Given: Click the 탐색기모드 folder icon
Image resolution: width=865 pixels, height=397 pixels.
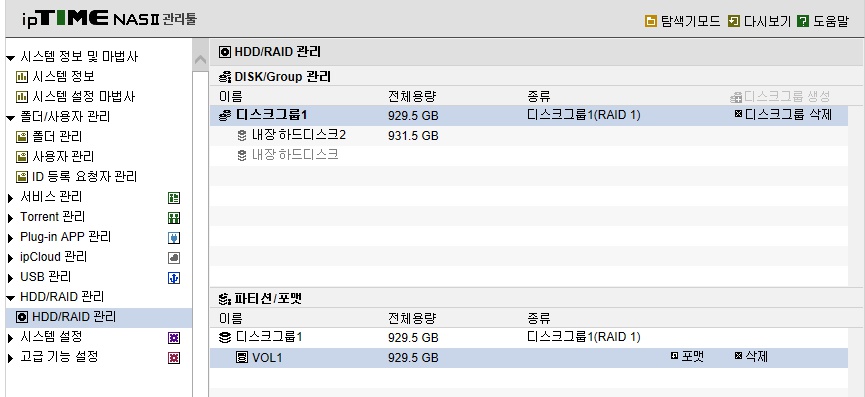Looking at the screenshot, I should pos(651,22).
